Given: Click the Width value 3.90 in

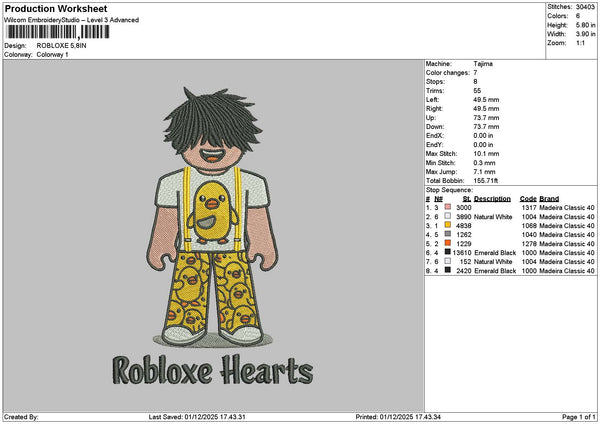Looking at the screenshot, I should (x=585, y=34).
